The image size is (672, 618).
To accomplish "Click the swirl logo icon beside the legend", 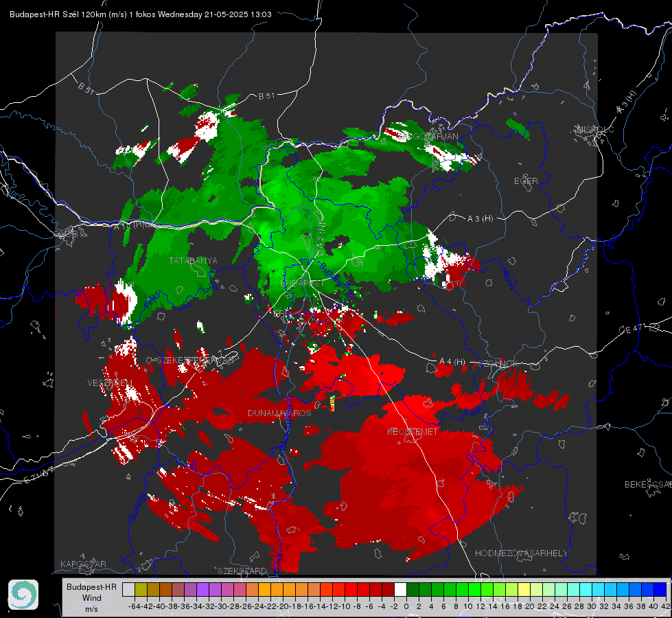I will (23, 595).
